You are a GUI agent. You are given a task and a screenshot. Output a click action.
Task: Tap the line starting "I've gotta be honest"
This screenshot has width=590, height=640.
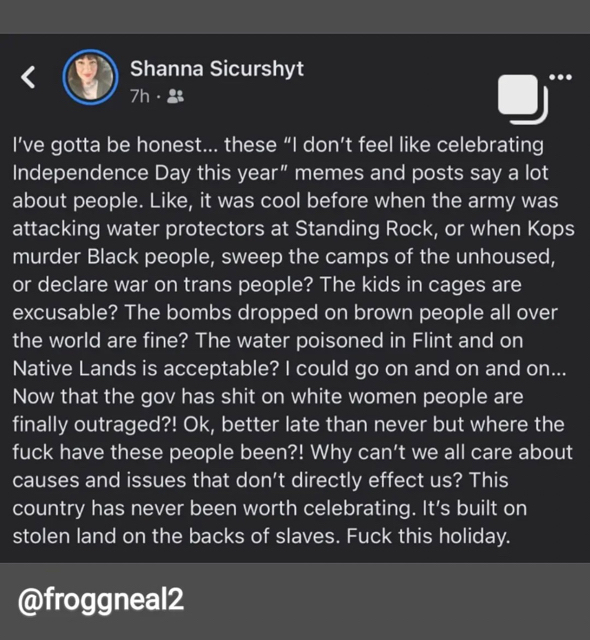click(x=278, y=145)
